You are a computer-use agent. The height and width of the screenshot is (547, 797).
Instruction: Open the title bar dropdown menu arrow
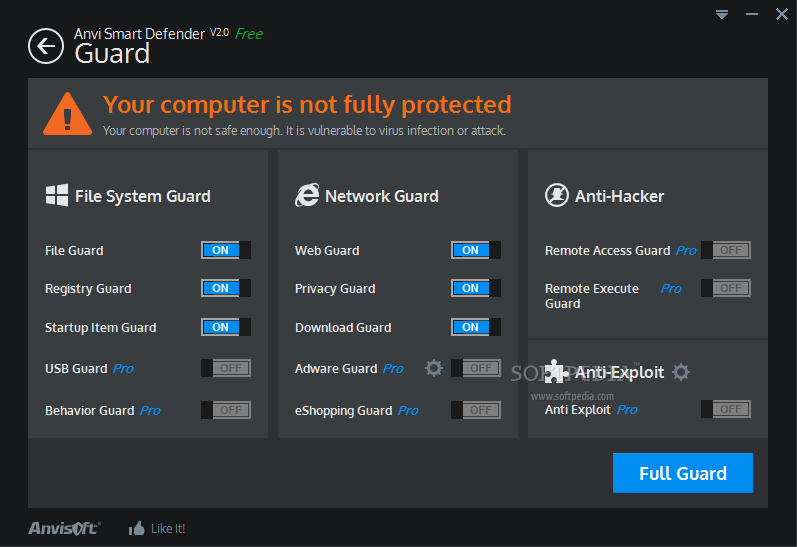(722, 14)
